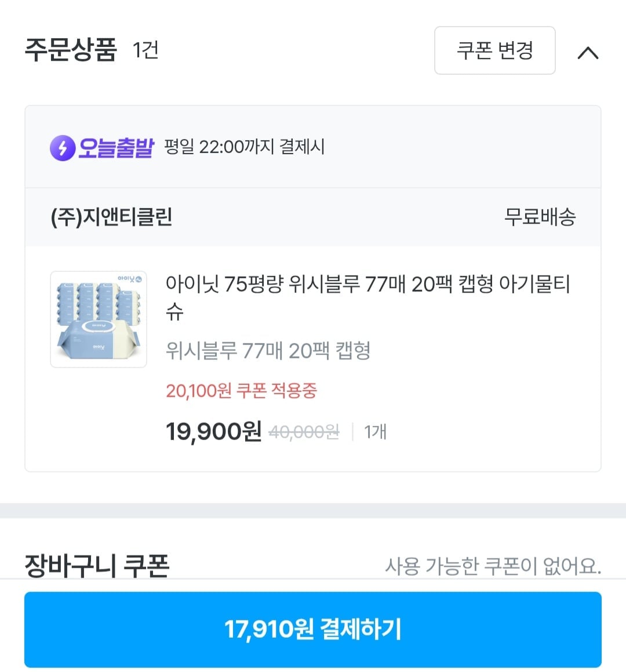Tap the 오늘출발 delivery badge text
This screenshot has height=672, width=626.
116,147
